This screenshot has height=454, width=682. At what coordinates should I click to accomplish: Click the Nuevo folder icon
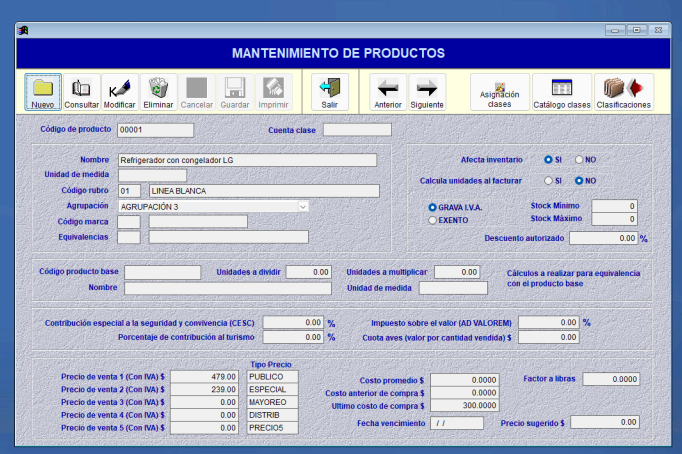coord(42,91)
